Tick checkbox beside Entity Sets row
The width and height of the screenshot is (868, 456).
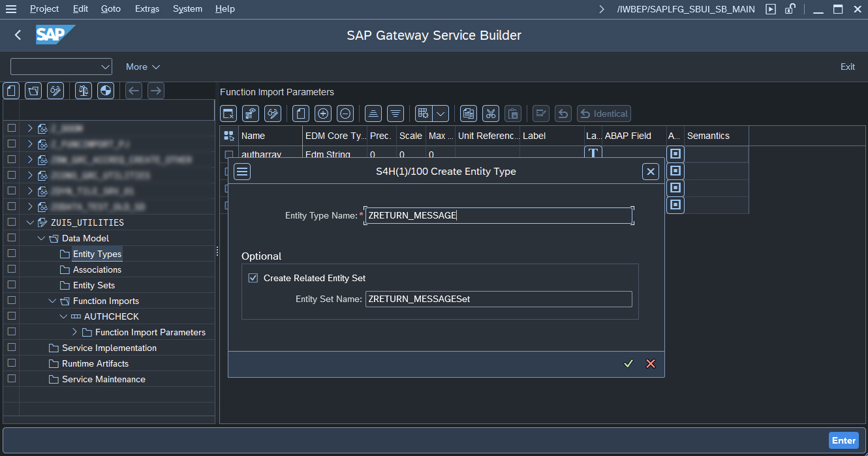11,285
